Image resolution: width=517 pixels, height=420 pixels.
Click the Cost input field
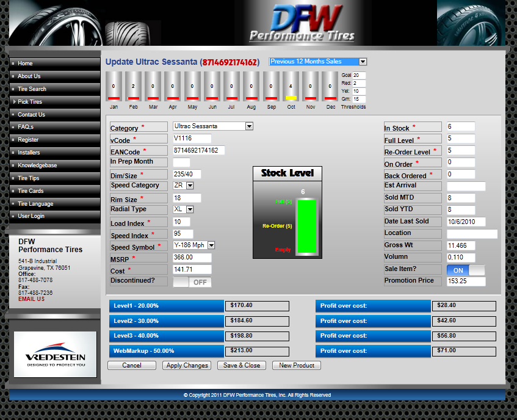[x=192, y=270]
